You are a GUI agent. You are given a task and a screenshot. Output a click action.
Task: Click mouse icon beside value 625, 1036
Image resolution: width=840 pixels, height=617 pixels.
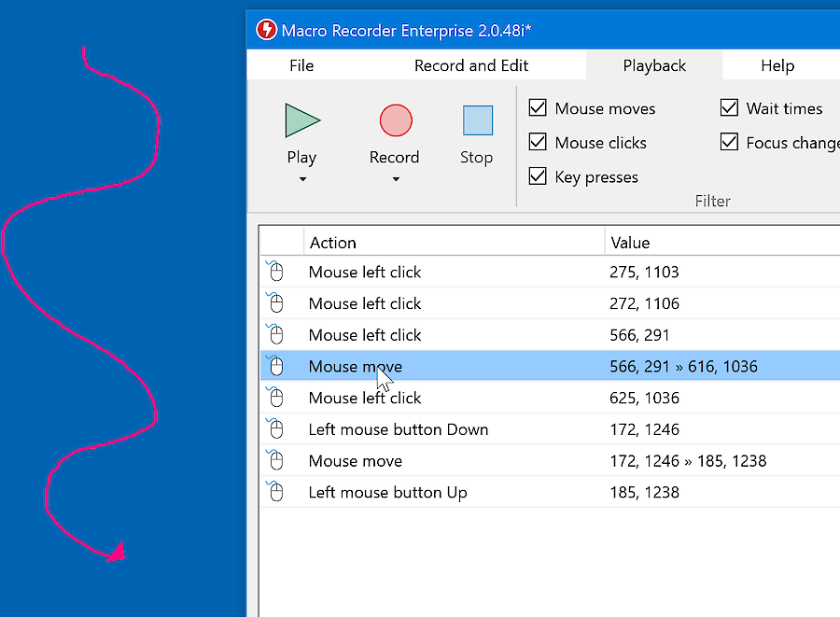tap(274, 398)
